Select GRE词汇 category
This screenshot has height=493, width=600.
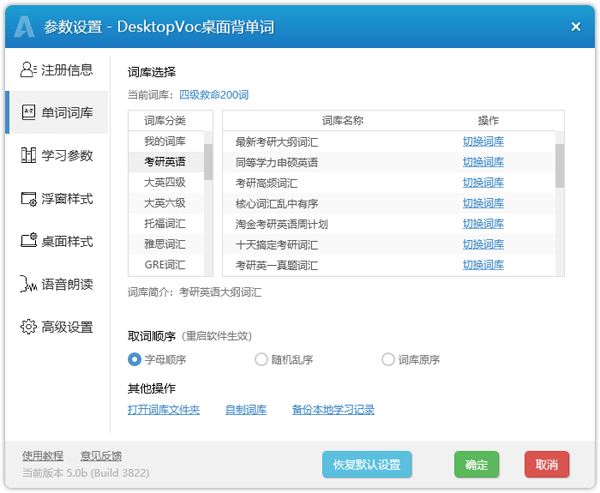[166, 265]
